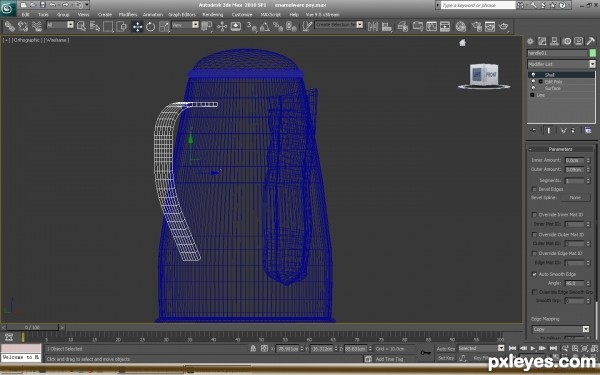
Task: Toggle Angle Snap icon
Action: pyautogui.click(x=265, y=26)
